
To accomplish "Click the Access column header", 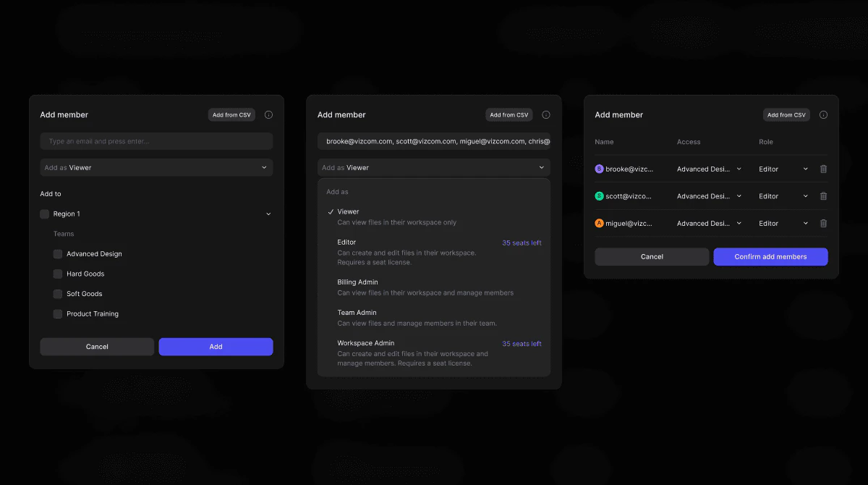I will click(x=689, y=142).
